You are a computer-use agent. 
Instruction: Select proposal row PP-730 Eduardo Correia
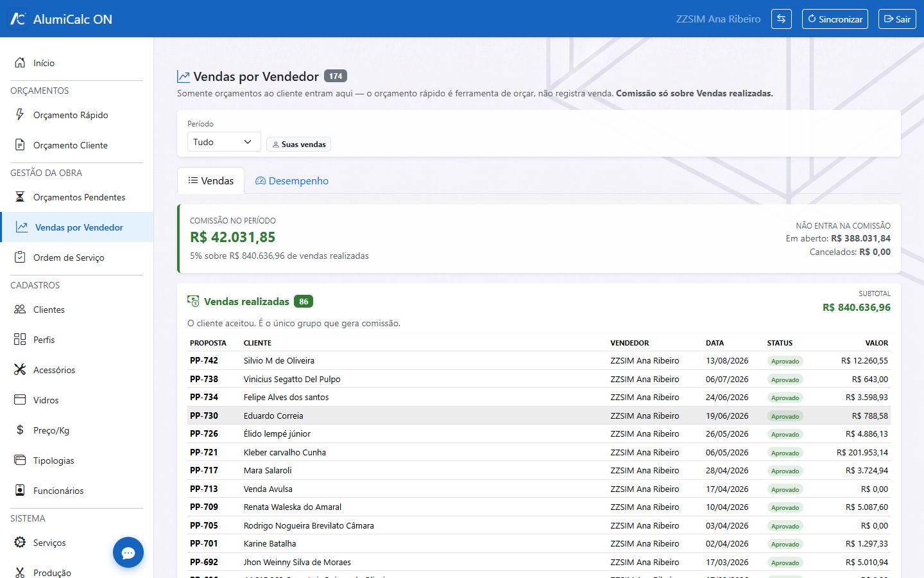coord(539,416)
